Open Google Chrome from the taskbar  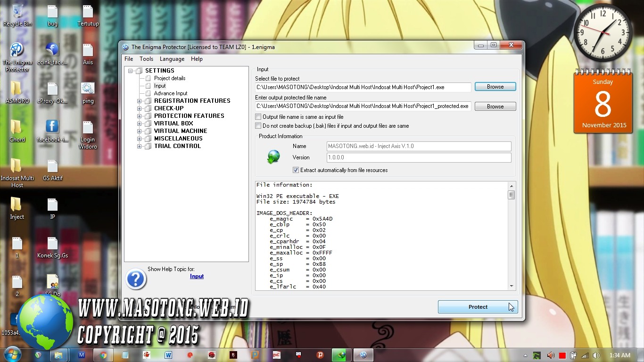103,355
